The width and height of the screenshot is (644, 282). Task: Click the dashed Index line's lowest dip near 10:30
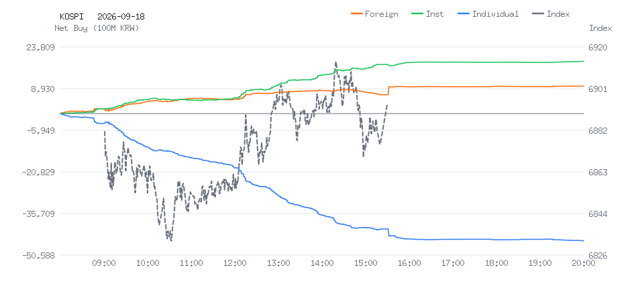tap(171, 240)
